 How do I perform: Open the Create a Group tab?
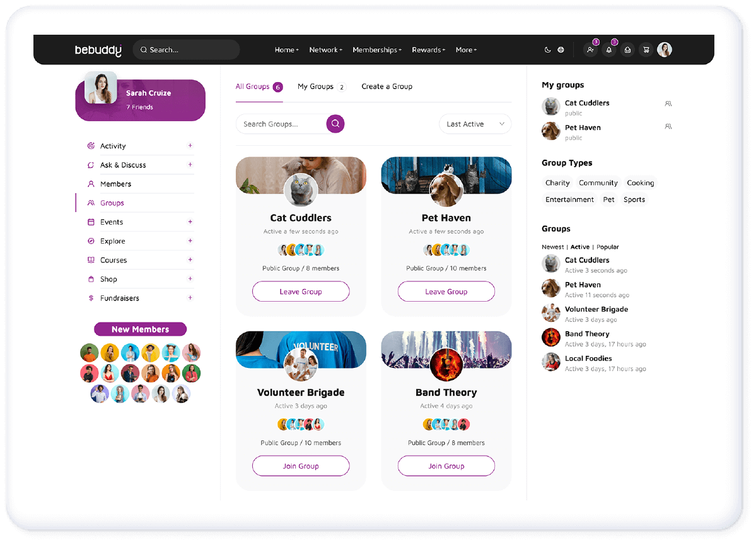(x=387, y=86)
